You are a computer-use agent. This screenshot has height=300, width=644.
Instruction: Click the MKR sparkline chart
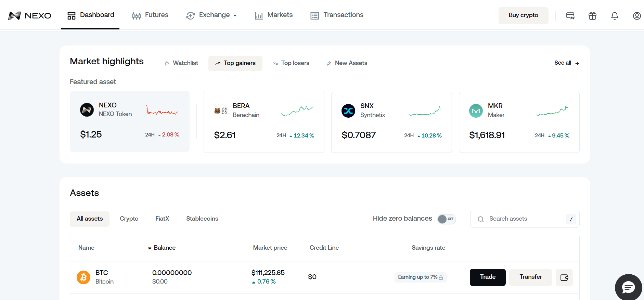pyautogui.click(x=552, y=110)
